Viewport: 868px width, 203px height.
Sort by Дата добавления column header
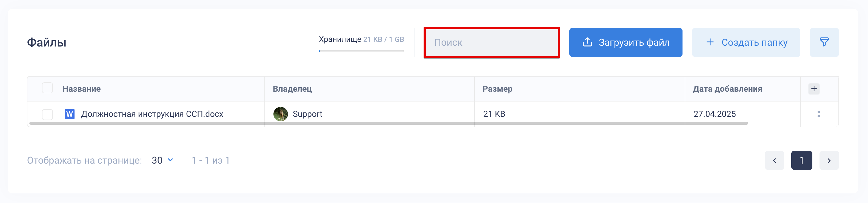[727, 89]
